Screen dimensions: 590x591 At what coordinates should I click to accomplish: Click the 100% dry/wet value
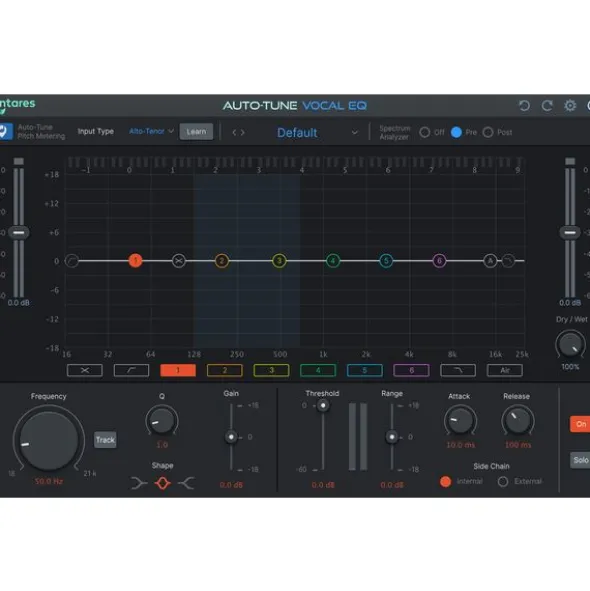pos(570,367)
